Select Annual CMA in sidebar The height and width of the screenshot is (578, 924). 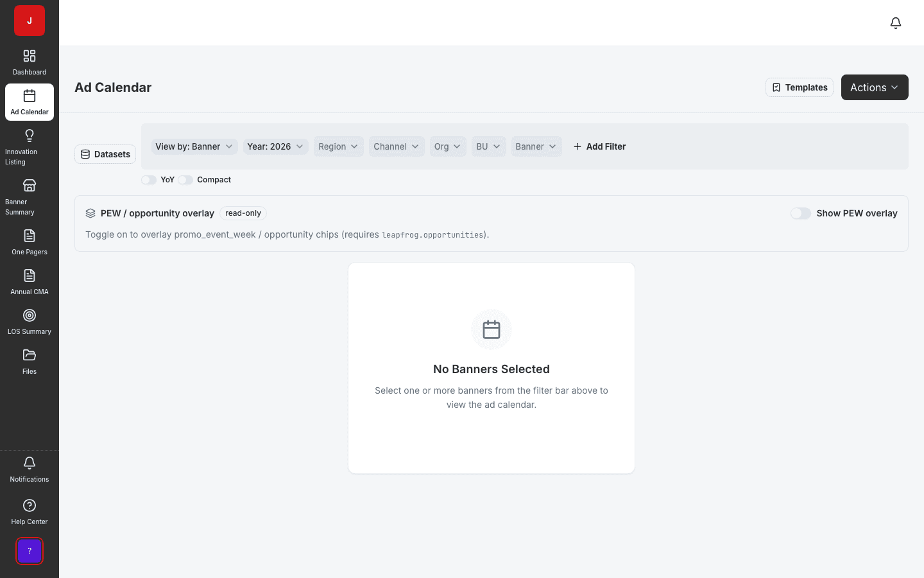pos(30,282)
